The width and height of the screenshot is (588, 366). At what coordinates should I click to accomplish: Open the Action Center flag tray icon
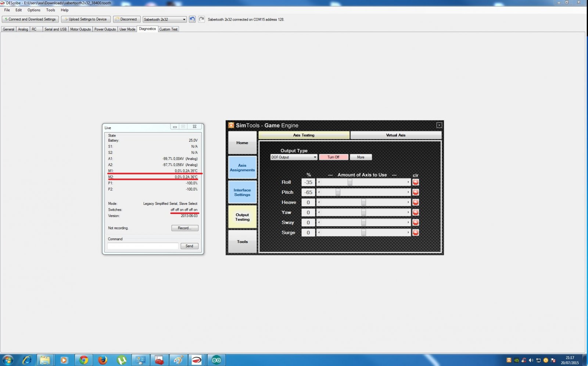(553, 360)
